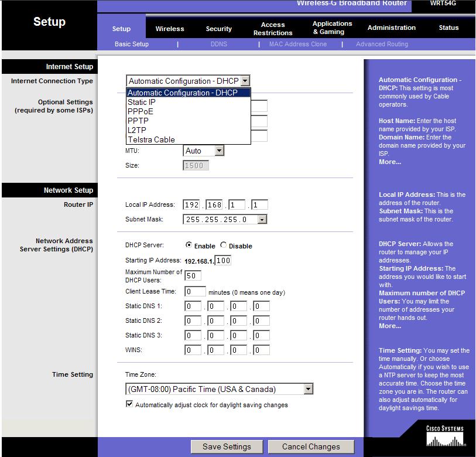
Task: Click last octet of WINS address
Action: [261, 350]
